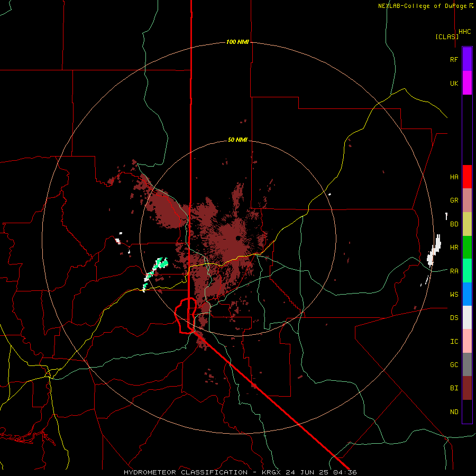476x476 pixels.
Task: Click the BI legend label
Action: [x=454, y=388]
